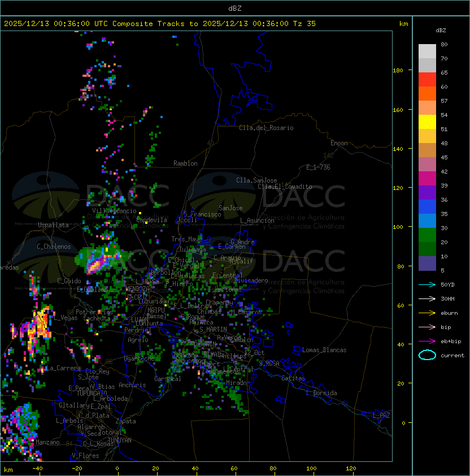Click the 'L_Asuncion' map label
The height and width of the screenshot is (476, 470).
(257, 220)
